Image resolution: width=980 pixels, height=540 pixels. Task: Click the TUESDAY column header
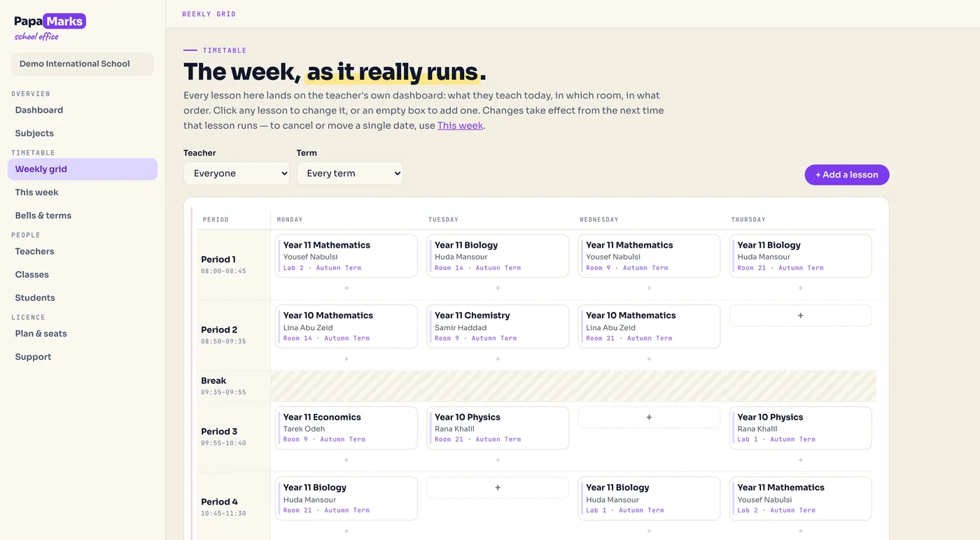click(443, 220)
